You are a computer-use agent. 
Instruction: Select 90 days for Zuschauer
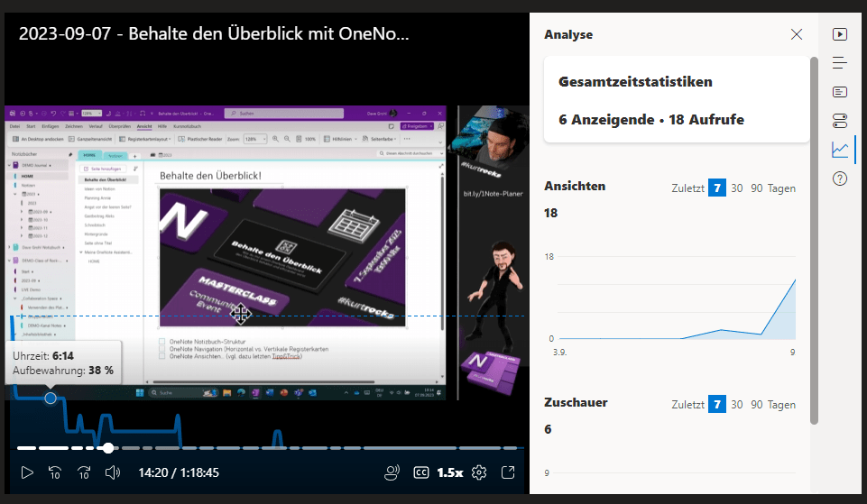pos(756,405)
